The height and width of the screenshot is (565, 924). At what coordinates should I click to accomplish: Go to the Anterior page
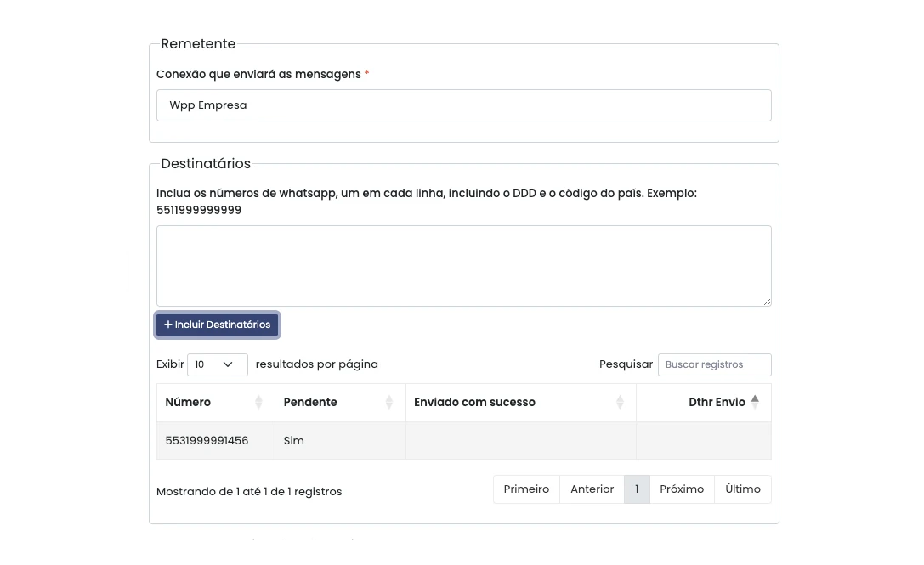tap(592, 489)
